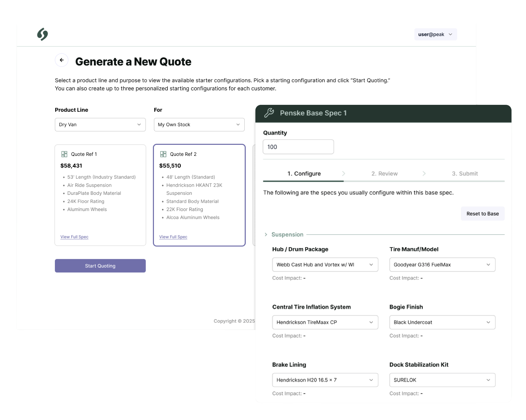Click the wrench icon in Penske header
The height and width of the screenshot is (420, 526).
pos(269,113)
